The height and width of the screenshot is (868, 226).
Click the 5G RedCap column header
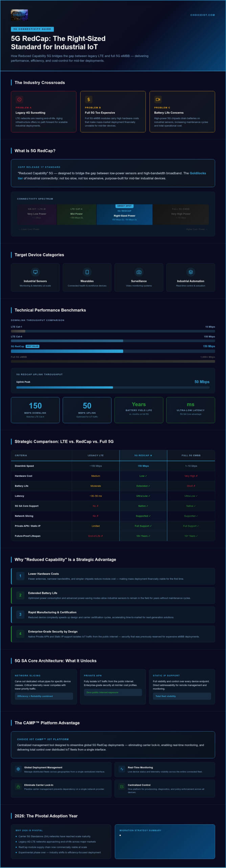click(x=143, y=455)
